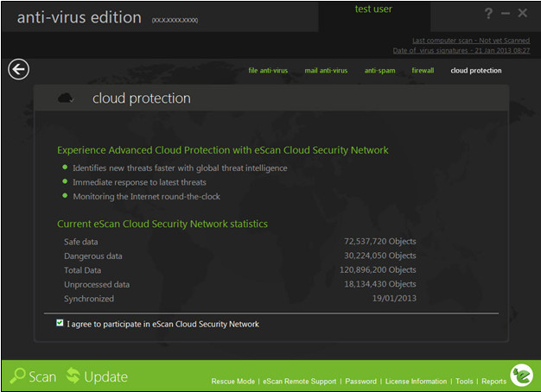Click the Identifies new threats faster bullet

tap(180, 168)
